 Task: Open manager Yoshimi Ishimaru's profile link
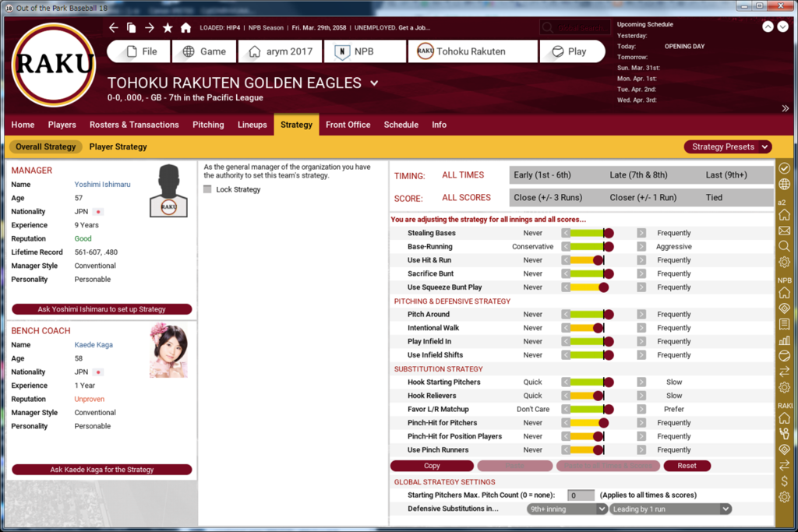(x=102, y=184)
